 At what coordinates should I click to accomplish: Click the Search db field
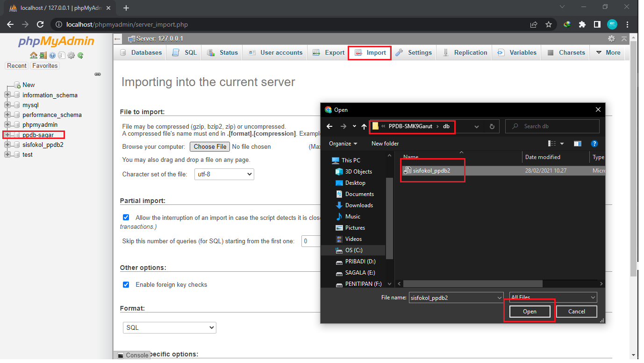[552, 126]
